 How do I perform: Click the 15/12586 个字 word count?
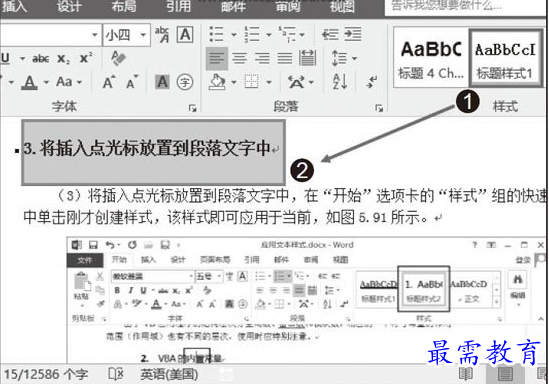[x=46, y=374]
